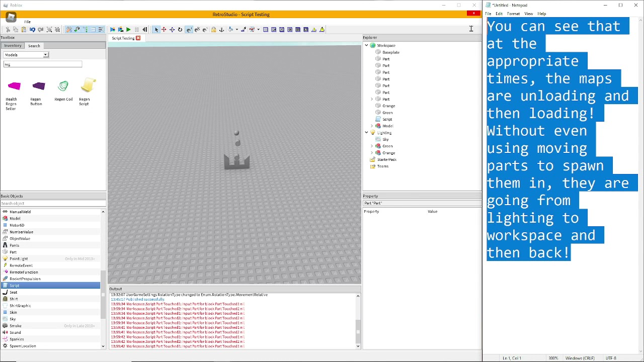Screen dimensions: 644x362
Task: Collapse the Workspace node in Explorer
Action: [366, 45]
